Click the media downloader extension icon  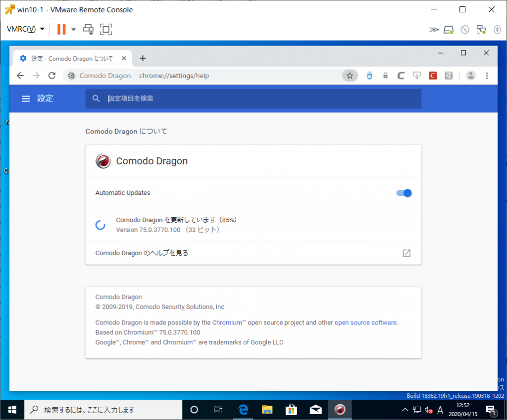point(417,76)
